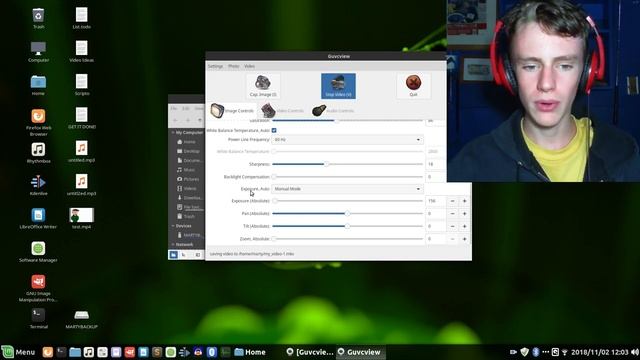
Task: Click the Exposure (Absolute) slider
Action: click(x=347, y=201)
